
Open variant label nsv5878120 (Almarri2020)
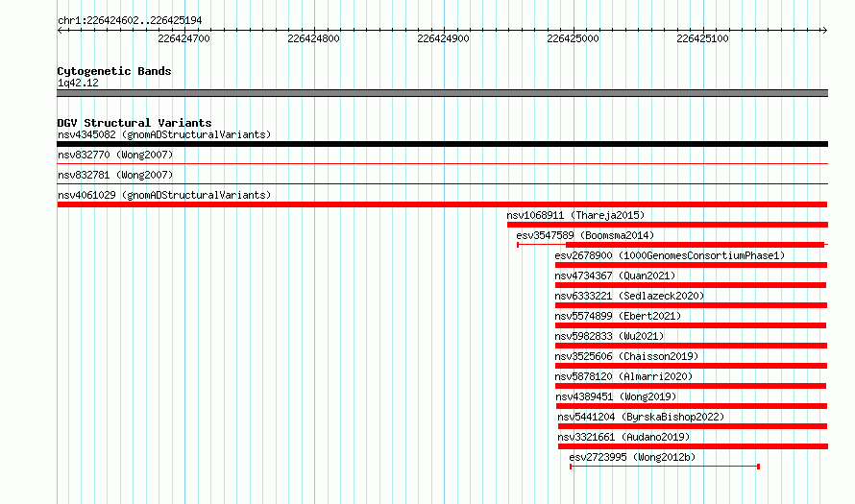(x=623, y=376)
